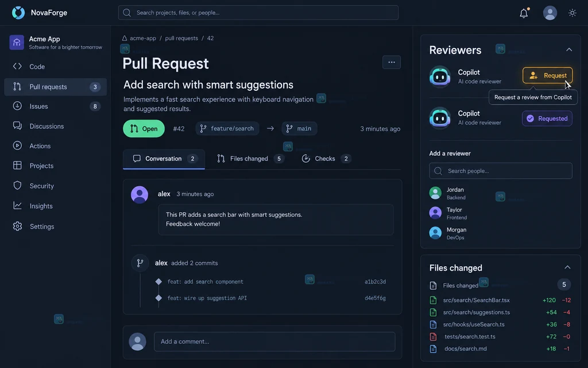Open Code in the sidebar
588x368 pixels.
point(55,67)
